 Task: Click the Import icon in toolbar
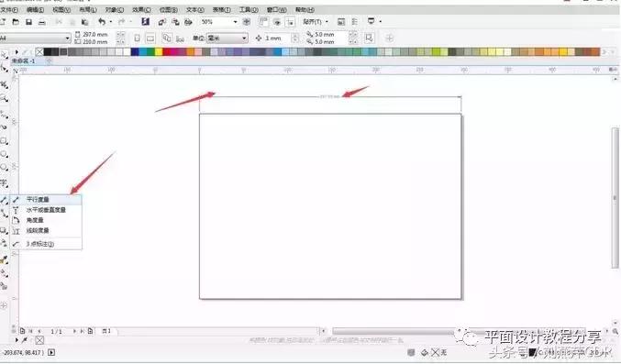[x=162, y=22]
